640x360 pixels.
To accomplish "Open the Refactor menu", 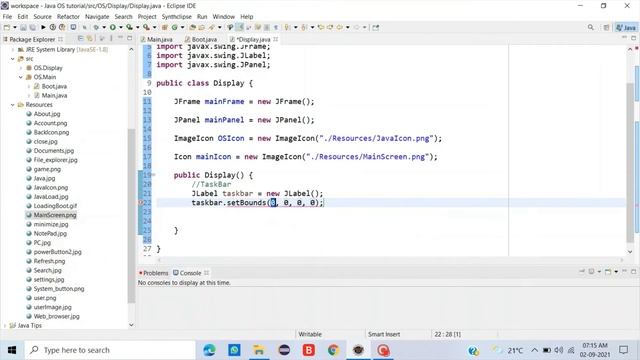I will [x=68, y=17].
